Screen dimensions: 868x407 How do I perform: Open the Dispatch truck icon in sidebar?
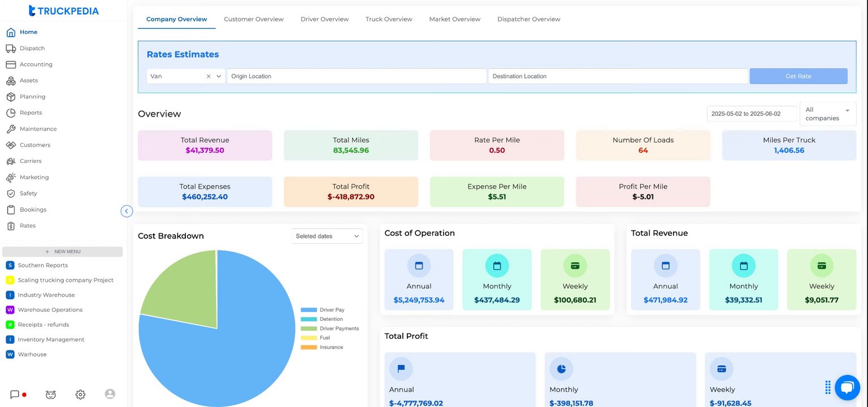point(11,49)
